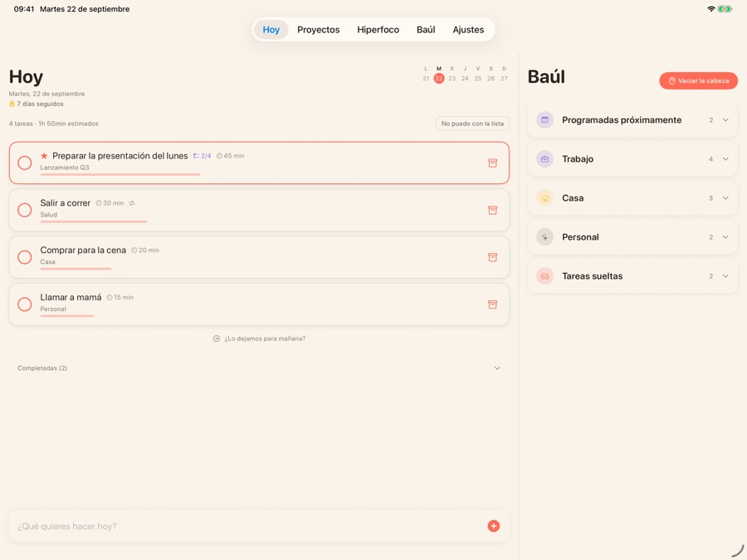Click the subtasks 2/4 indicator
Screen dimensions: 747x560
point(202,156)
